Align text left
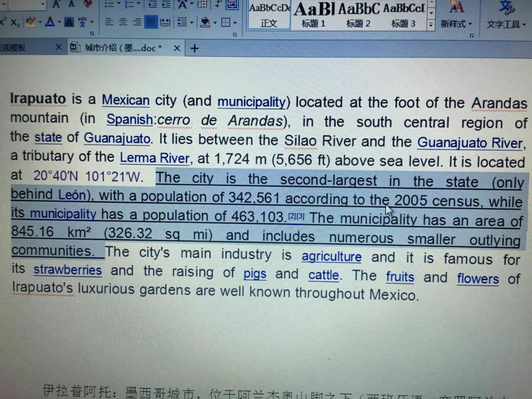 pos(109,22)
